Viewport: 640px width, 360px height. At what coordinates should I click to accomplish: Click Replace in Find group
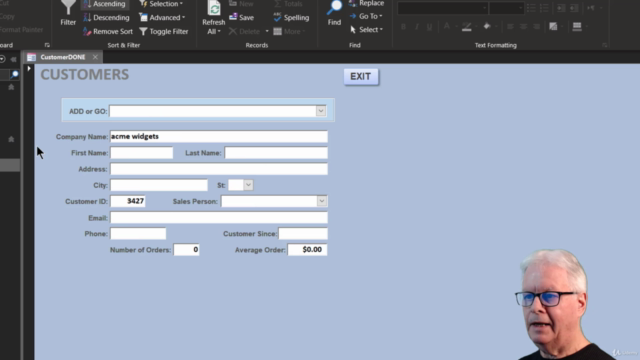point(366,4)
